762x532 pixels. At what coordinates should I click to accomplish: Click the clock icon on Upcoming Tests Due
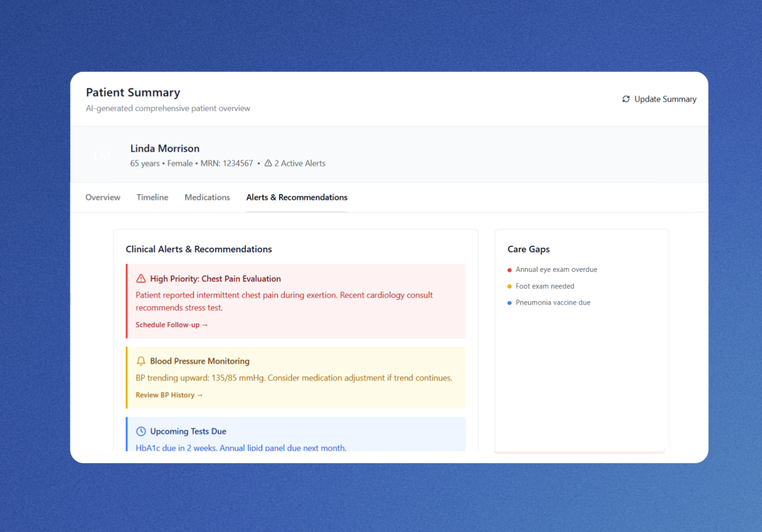pos(141,431)
